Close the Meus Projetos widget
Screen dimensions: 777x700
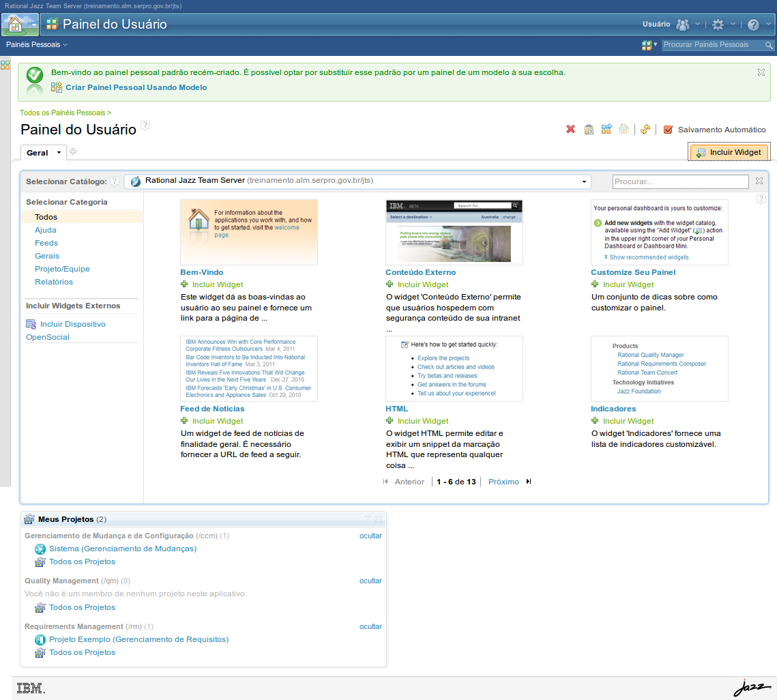tap(379, 519)
